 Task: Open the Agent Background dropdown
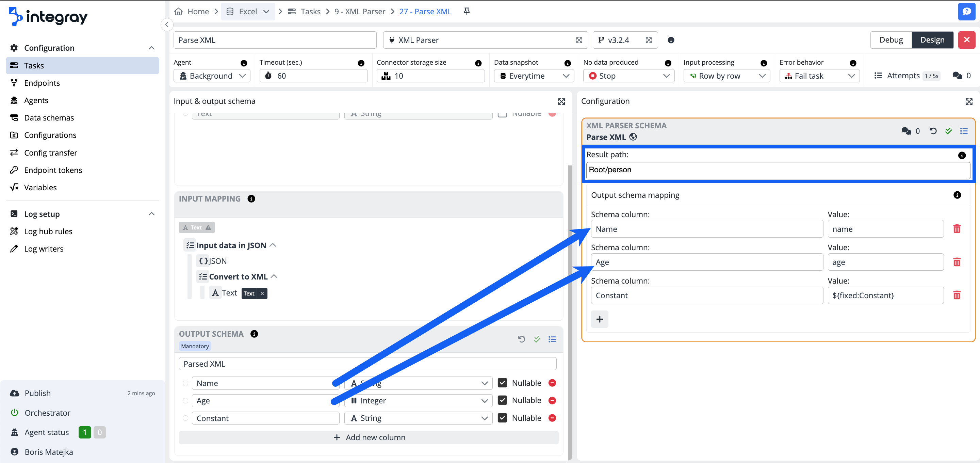tap(212, 76)
